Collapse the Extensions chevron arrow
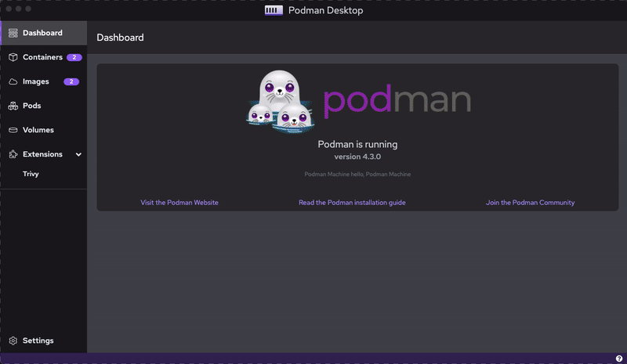 78,155
